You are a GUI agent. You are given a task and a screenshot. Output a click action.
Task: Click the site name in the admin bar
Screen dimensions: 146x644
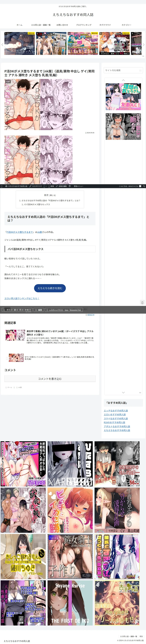[x=17, y=186]
